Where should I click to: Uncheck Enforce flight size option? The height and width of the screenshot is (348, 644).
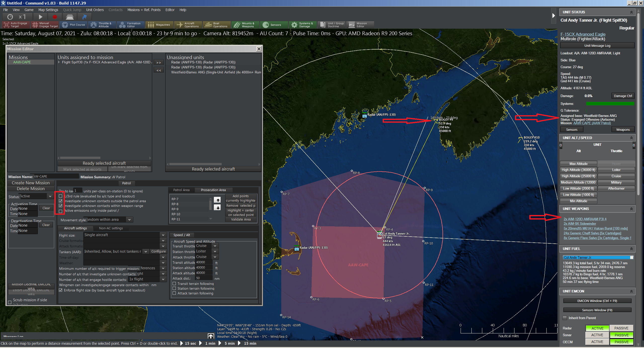[x=61, y=290]
